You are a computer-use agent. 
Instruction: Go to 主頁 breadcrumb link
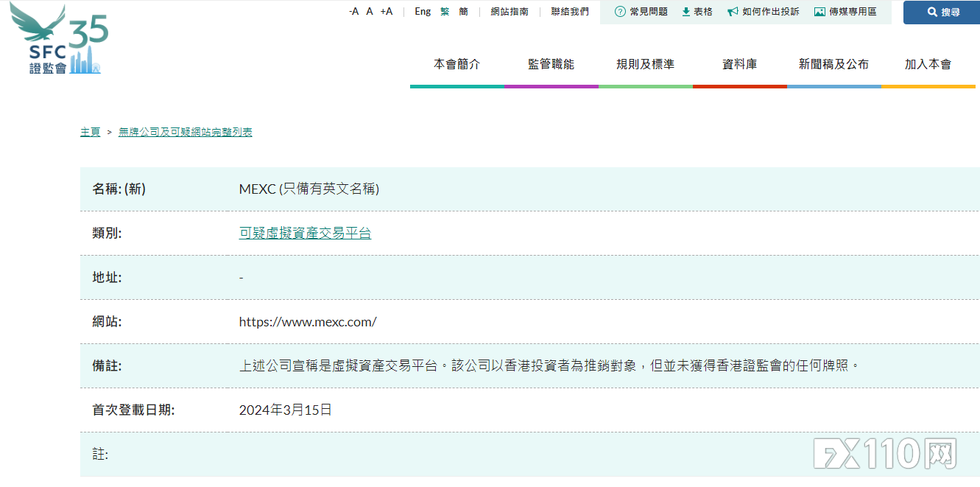pyautogui.click(x=90, y=133)
